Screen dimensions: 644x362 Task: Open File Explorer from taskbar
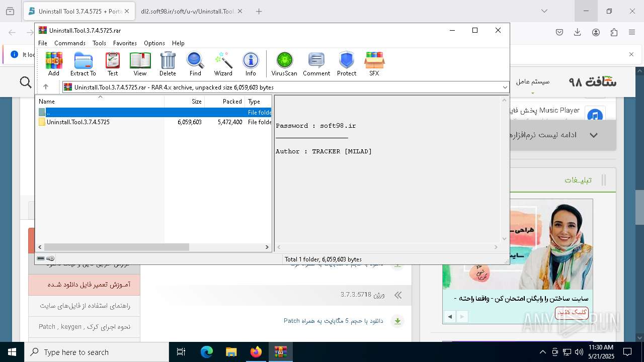[231, 352]
